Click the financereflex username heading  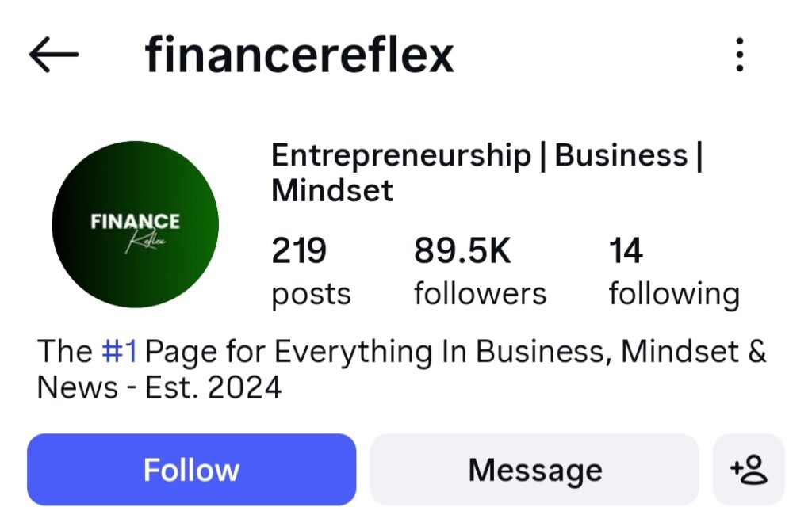(x=299, y=55)
